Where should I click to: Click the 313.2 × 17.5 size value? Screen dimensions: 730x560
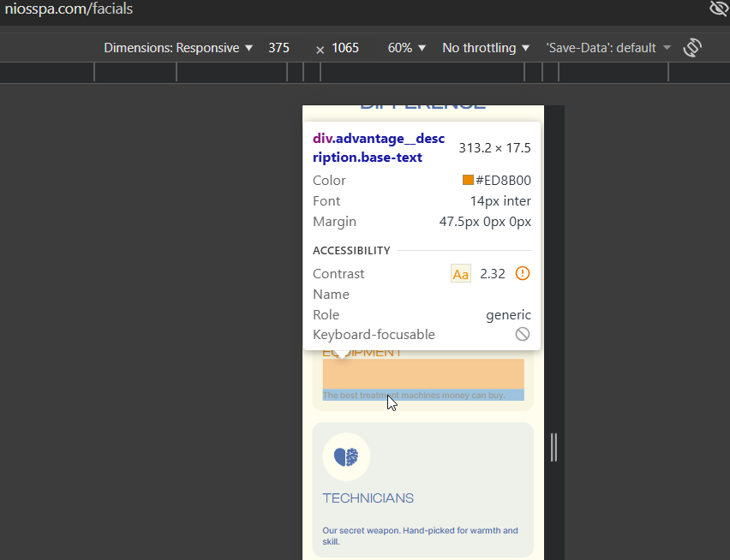(x=494, y=148)
